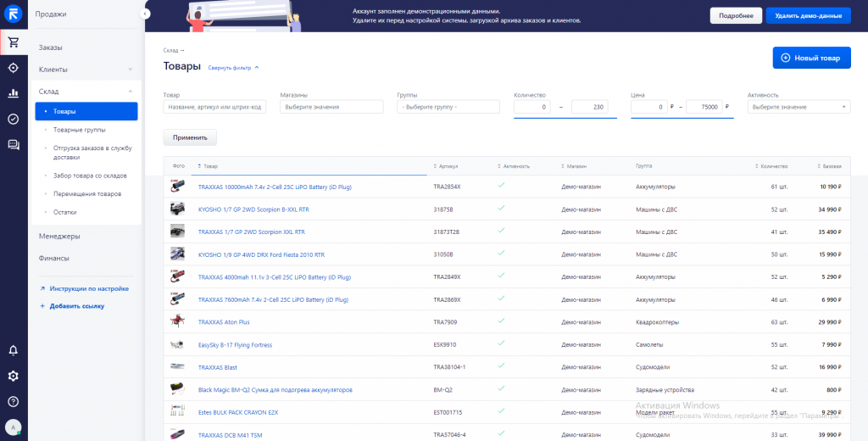Collapse the Склад menu section
The image size is (868, 441).
[130, 92]
